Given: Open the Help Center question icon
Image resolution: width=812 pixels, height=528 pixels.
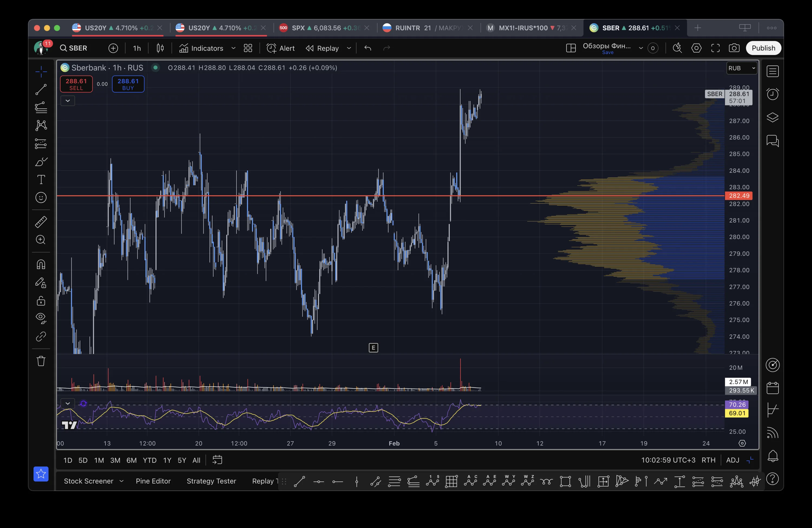Looking at the screenshot, I should pos(772,479).
